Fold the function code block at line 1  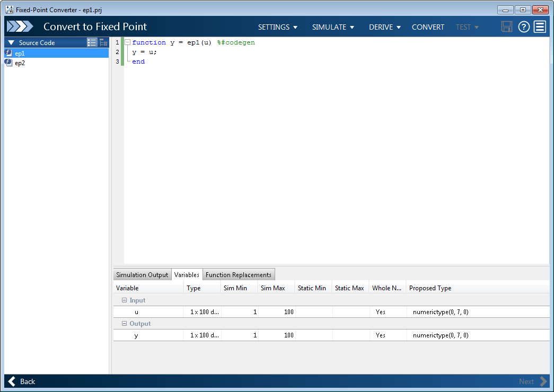tap(127, 42)
